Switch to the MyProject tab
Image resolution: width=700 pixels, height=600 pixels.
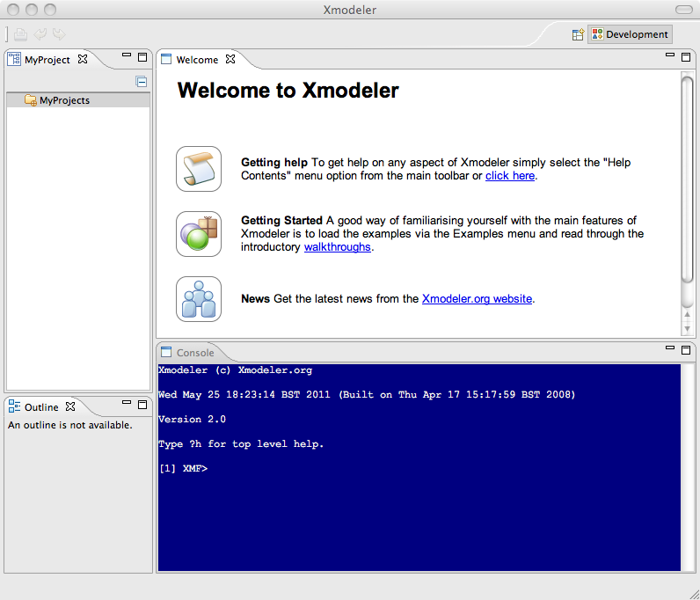coord(47,60)
